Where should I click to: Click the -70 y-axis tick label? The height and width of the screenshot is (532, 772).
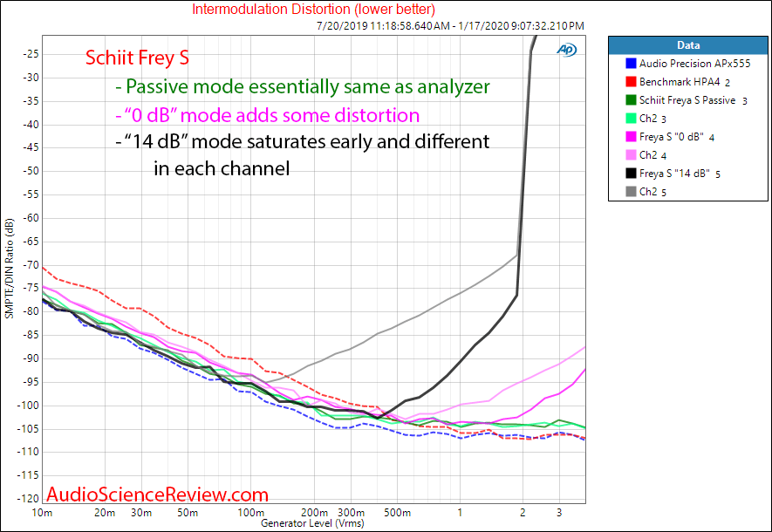(x=31, y=265)
